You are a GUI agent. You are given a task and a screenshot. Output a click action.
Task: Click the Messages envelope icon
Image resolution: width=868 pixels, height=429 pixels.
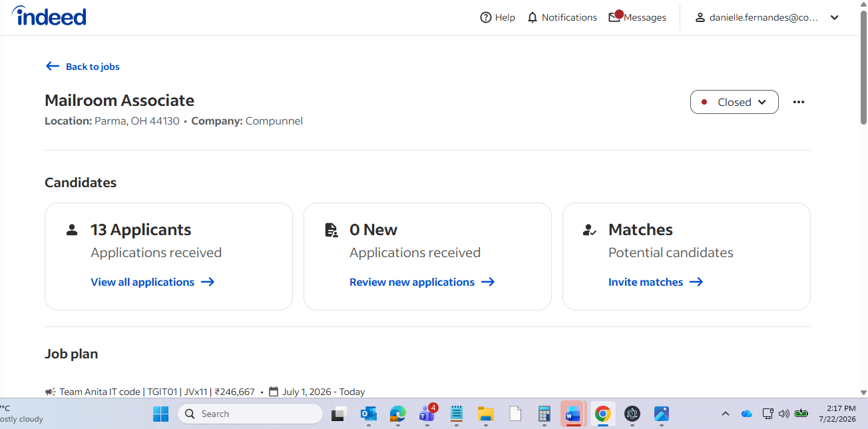[614, 17]
